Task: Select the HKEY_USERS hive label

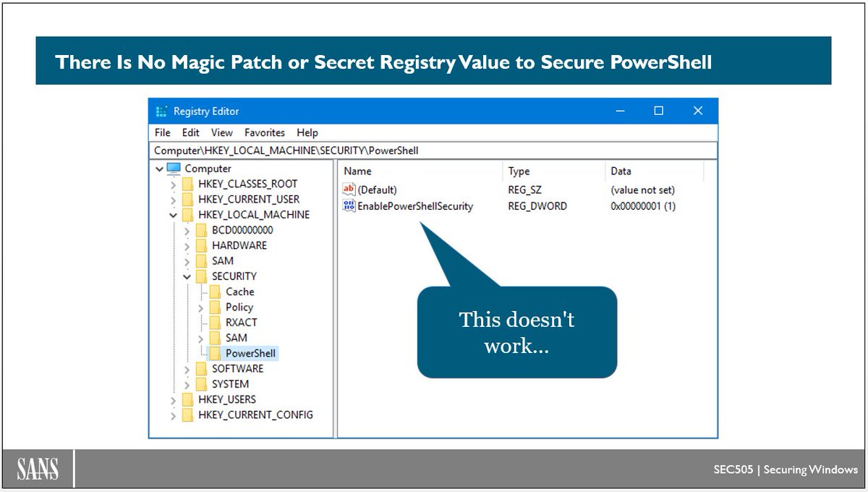Action: [x=227, y=399]
